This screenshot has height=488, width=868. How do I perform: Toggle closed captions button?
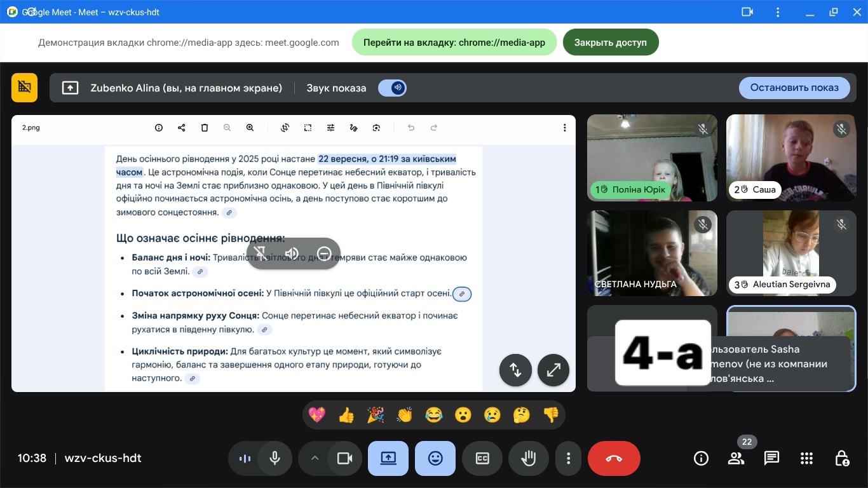tap(482, 458)
